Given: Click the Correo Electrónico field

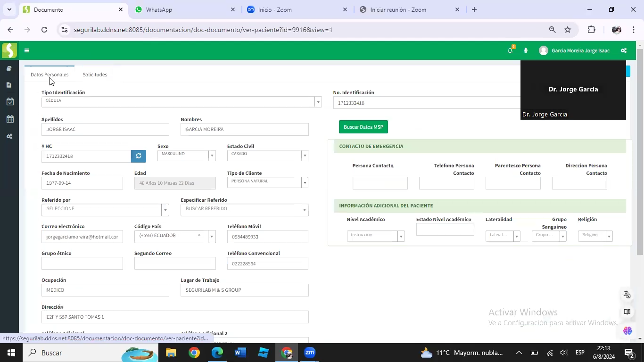Looking at the screenshot, I should (x=82, y=237).
